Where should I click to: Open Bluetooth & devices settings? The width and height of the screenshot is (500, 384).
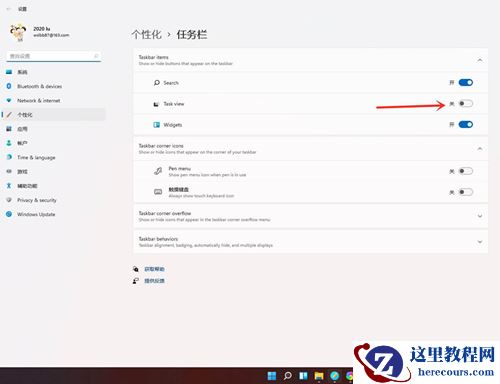[53, 86]
